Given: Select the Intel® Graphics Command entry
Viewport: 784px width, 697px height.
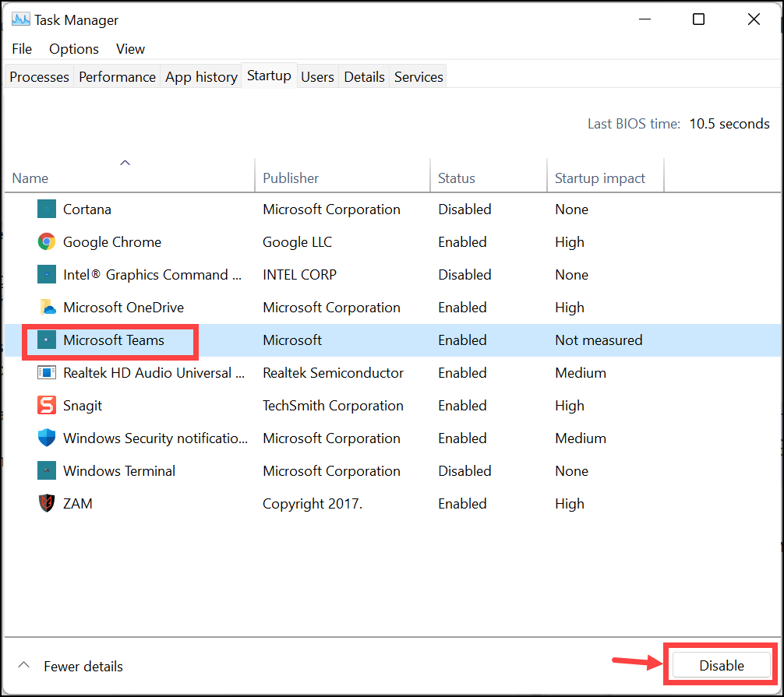Looking at the screenshot, I should pyautogui.click(x=152, y=274).
